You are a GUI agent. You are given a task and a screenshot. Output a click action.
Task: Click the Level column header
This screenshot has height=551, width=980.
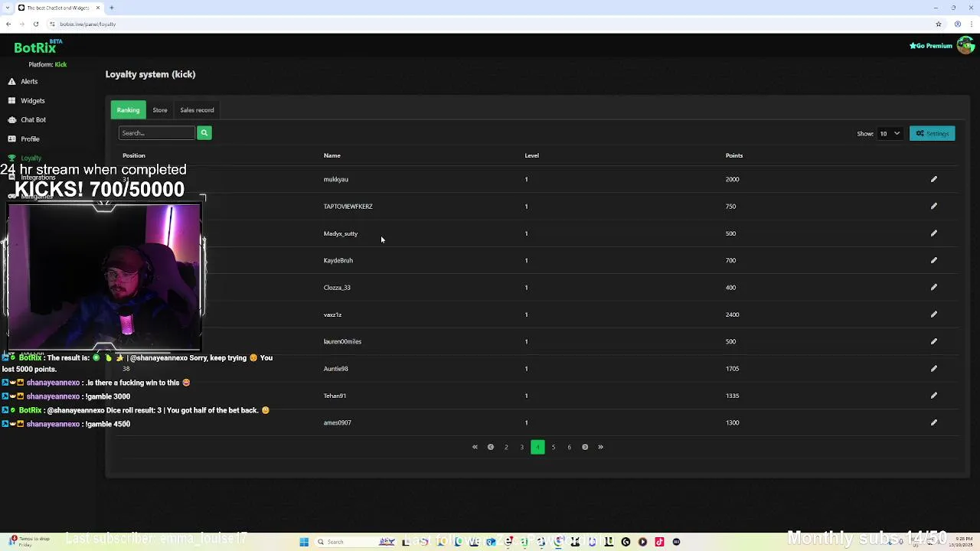click(531, 155)
